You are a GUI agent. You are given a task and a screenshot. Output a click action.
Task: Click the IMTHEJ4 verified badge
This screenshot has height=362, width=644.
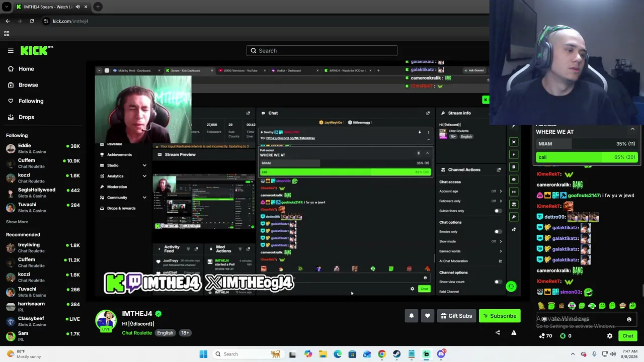pyautogui.click(x=158, y=314)
